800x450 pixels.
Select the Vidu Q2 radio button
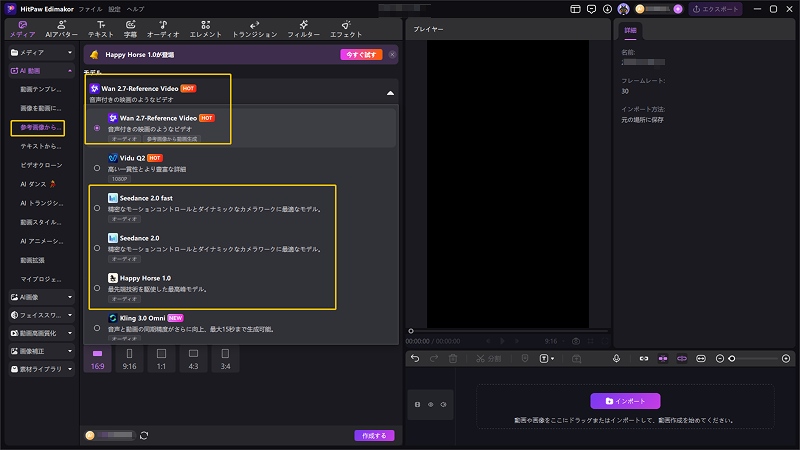coord(97,168)
